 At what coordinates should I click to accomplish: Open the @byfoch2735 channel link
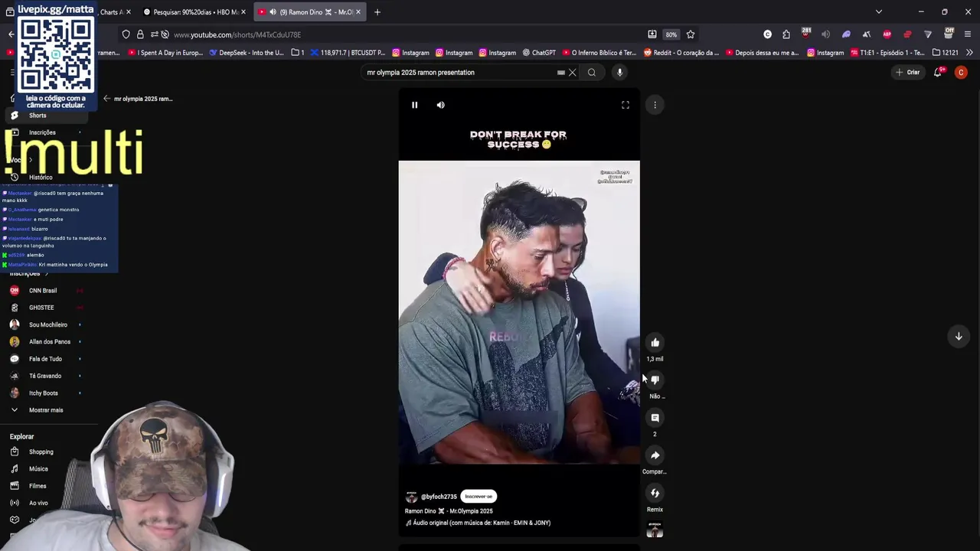(x=439, y=497)
